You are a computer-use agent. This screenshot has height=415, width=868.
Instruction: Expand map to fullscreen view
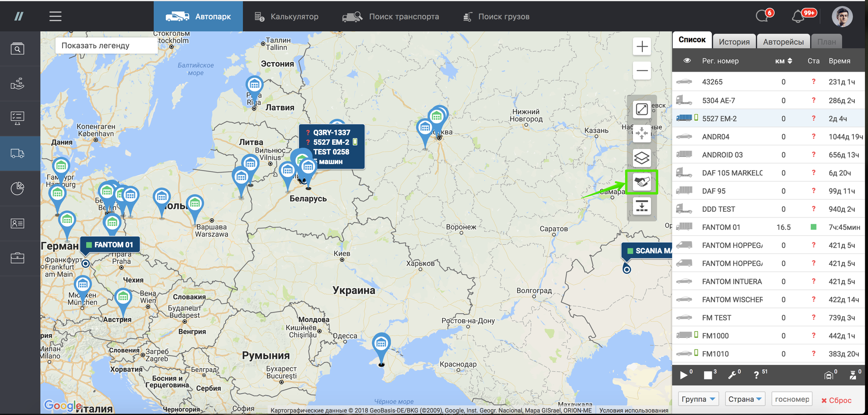(642, 110)
